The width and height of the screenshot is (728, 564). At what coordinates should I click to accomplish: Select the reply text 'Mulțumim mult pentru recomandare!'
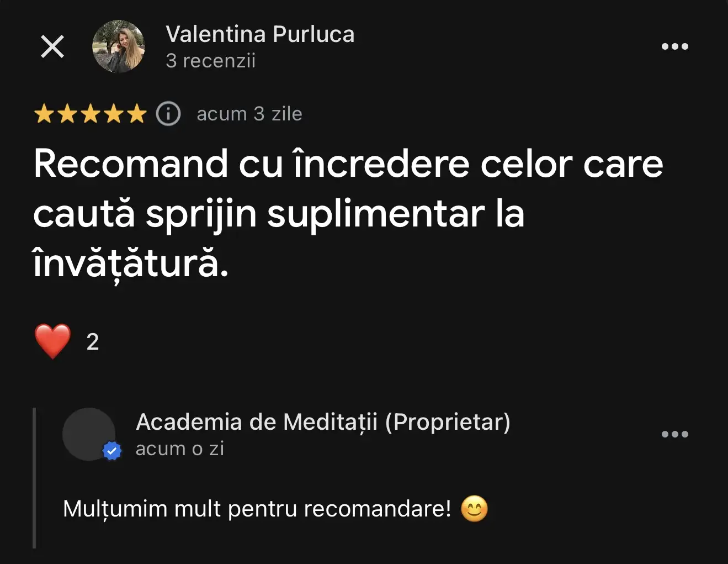pyautogui.click(x=257, y=509)
